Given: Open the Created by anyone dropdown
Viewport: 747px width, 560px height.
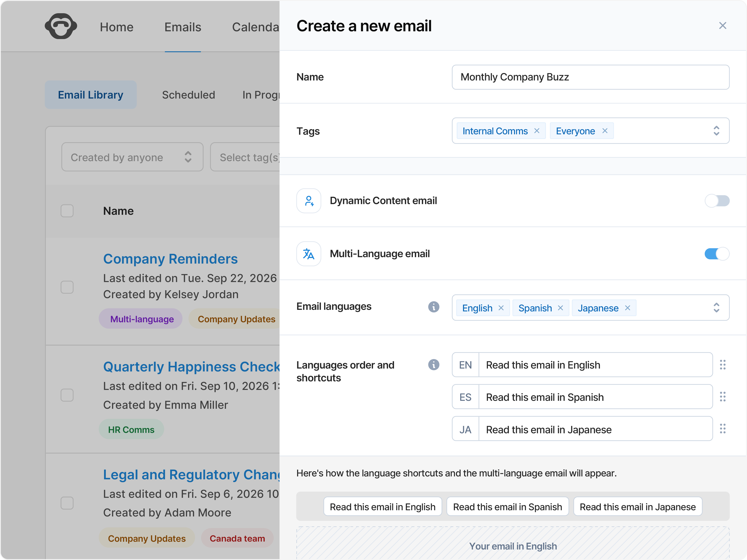Looking at the screenshot, I should 132,157.
